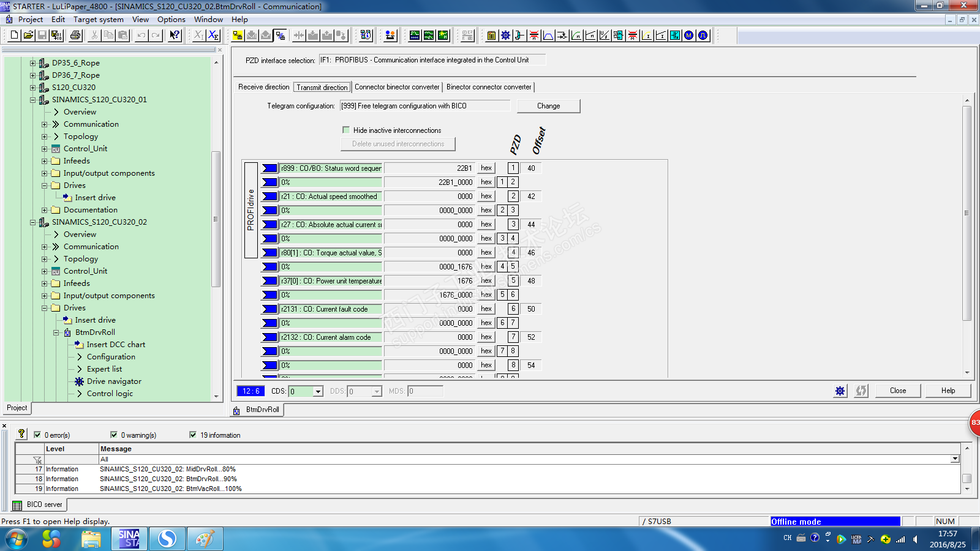Create a new project with the toolbar icon
Viewport: 980px width, 551px height.
tap(15, 36)
